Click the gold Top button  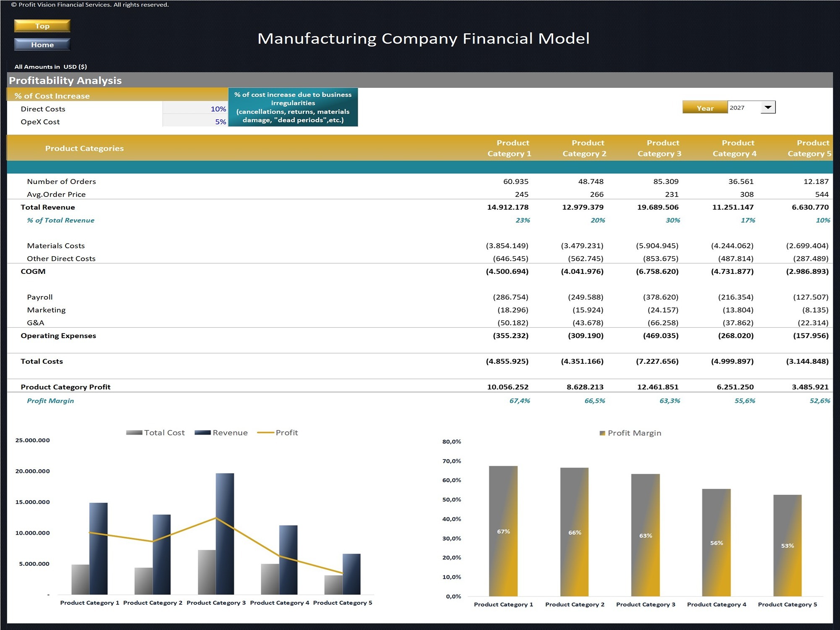[x=42, y=26]
